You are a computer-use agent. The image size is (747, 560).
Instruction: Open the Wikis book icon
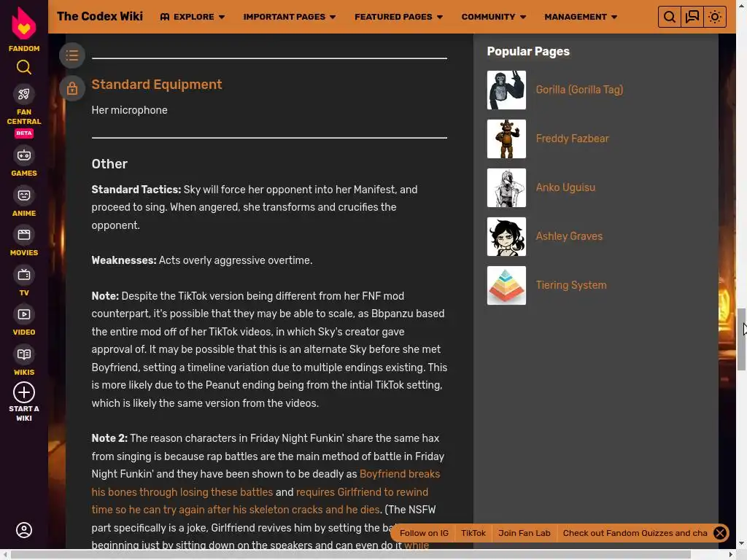[24, 354]
